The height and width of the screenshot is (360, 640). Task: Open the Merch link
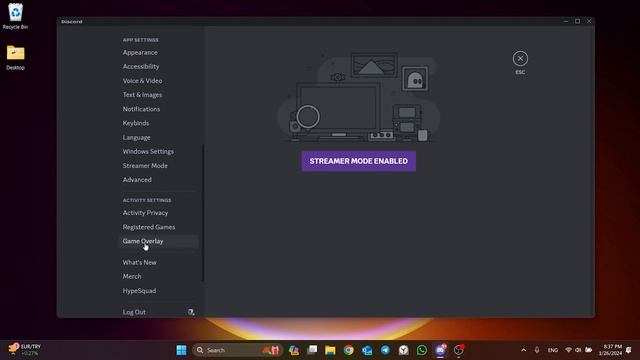click(132, 276)
